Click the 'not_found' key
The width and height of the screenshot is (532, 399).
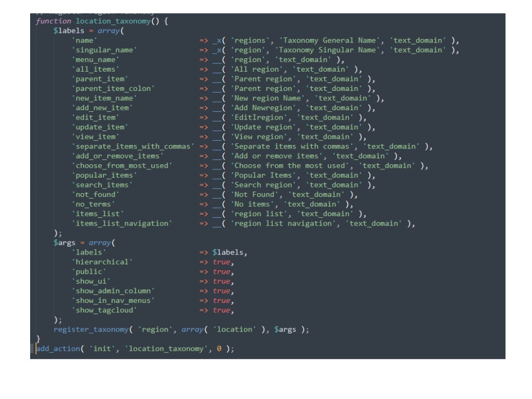click(96, 194)
